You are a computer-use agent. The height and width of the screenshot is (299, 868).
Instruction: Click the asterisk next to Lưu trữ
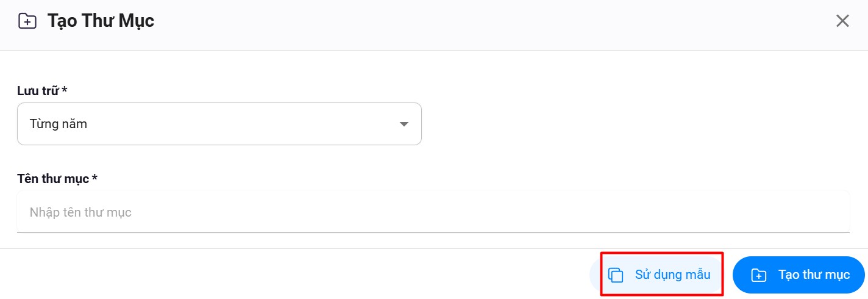tap(65, 90)
